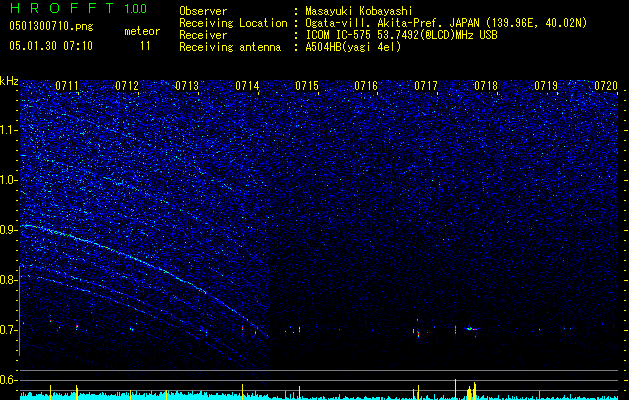Click the version number 1.0.0
Screen dimensions: 629x400
pos(135,8)
